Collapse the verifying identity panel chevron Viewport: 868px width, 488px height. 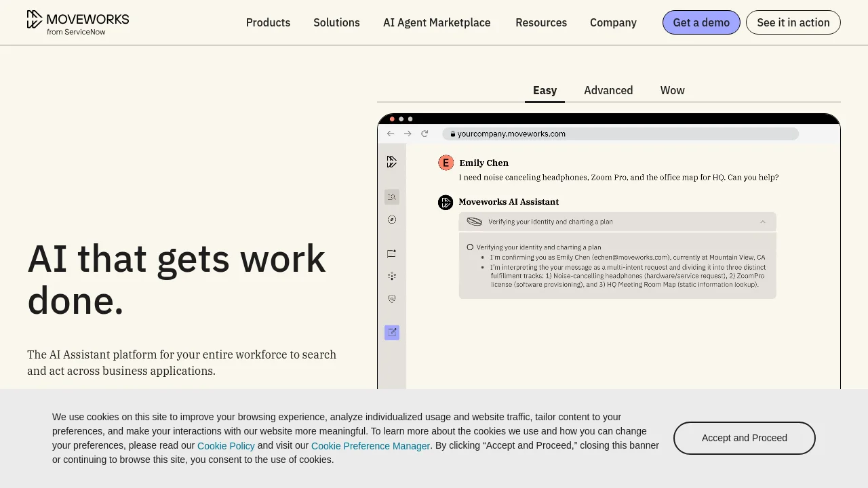763,222
